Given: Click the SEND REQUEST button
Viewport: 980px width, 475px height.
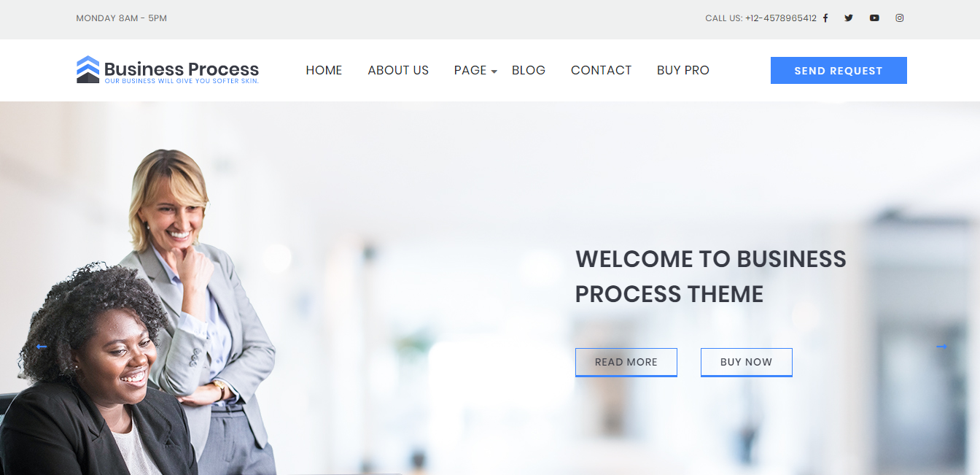Looking at the screenshot, I should (839, 71).
